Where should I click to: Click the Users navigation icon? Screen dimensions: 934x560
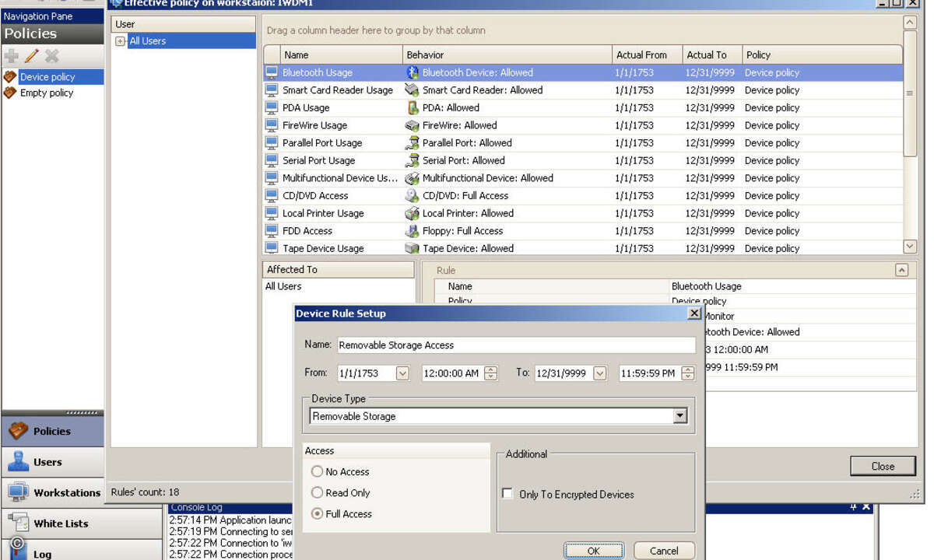(18, 462)
